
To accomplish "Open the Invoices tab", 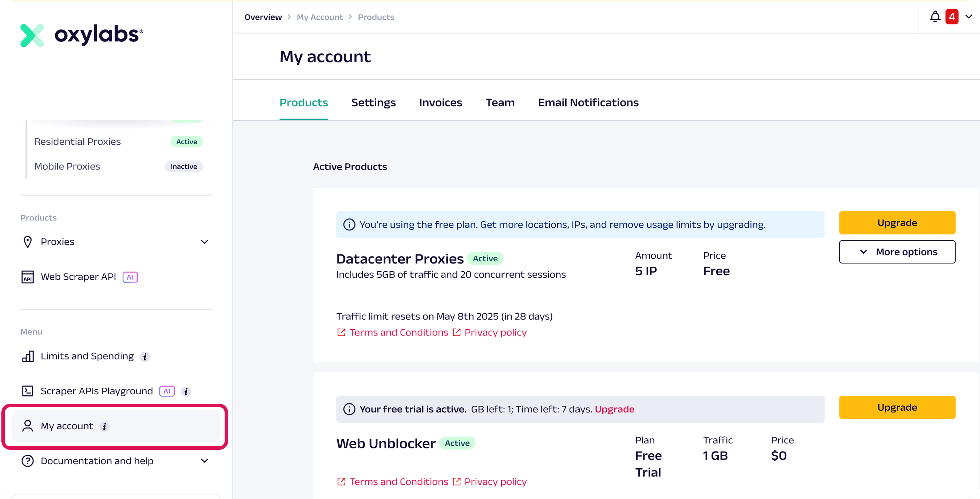I will coord(440,103).
